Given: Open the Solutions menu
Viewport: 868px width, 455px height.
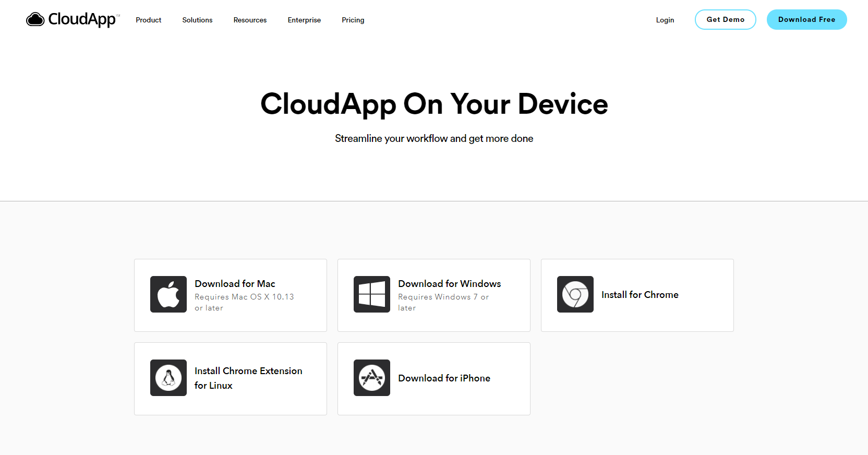Looking at the screenshot, I should [x=197, y=20].
